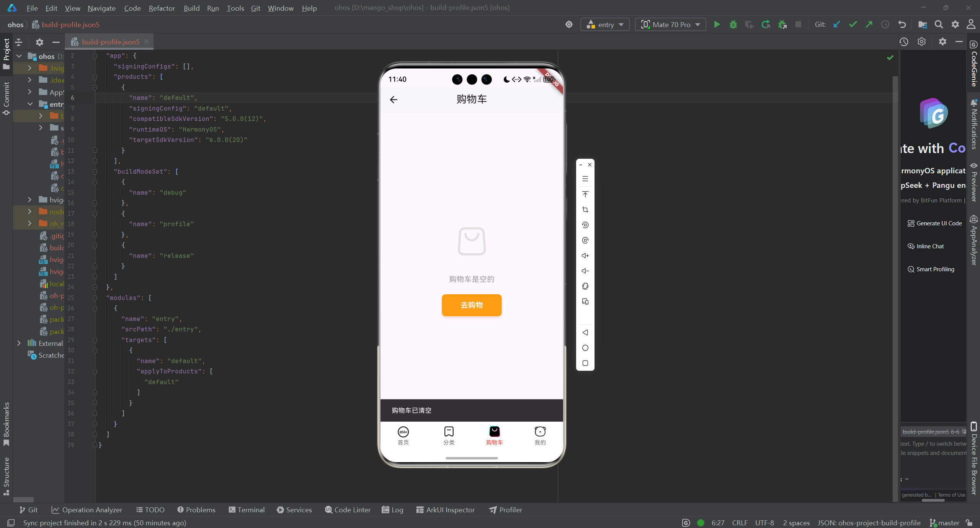This screenshot has width=980, height=528.
Task: Click the Debug bug icon
Action: pyautogui.click(x=733, y=24)
